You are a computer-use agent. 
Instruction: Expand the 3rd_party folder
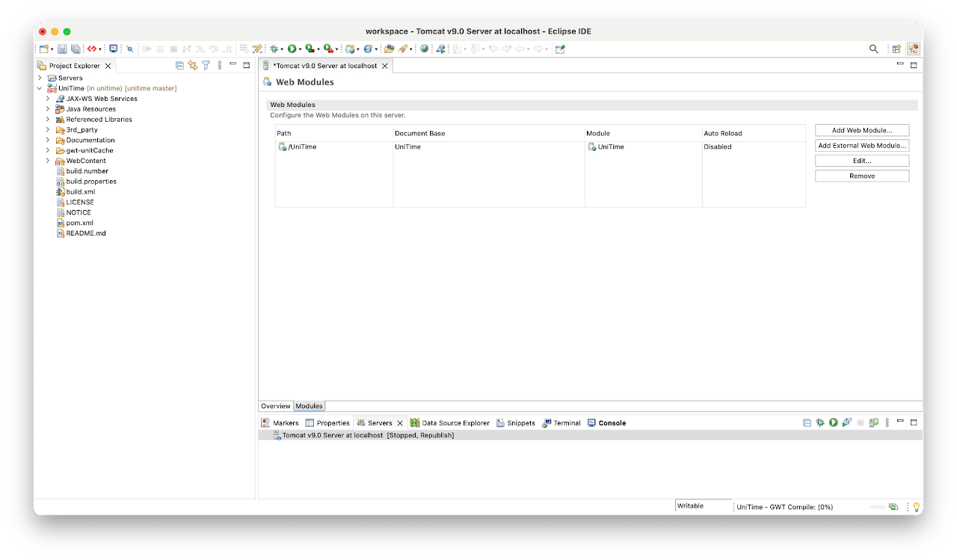pos(48,129)
